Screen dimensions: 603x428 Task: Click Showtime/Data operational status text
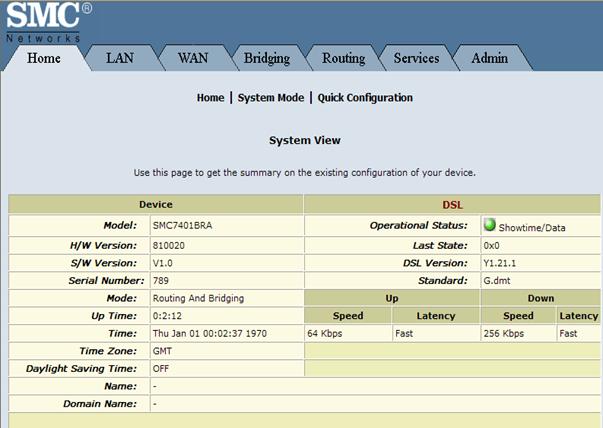point(532,228)
